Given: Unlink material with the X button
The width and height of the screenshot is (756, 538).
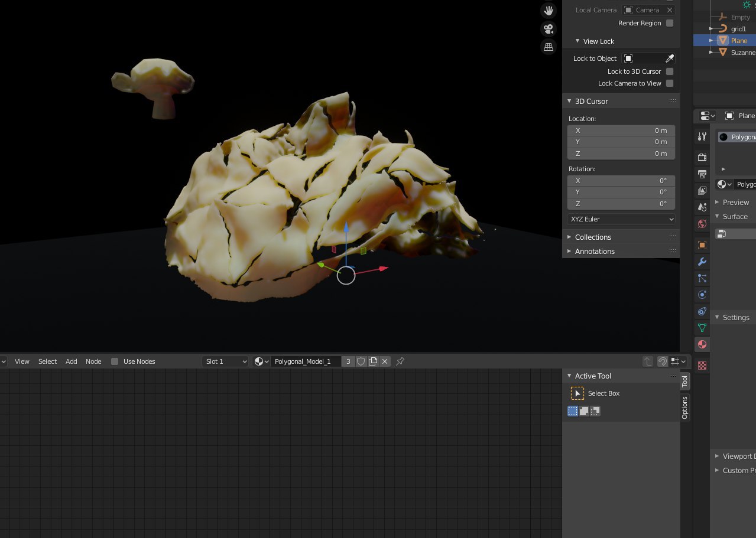Looking at the screenshot, I should pyautogui.click(x=385, y=361).
